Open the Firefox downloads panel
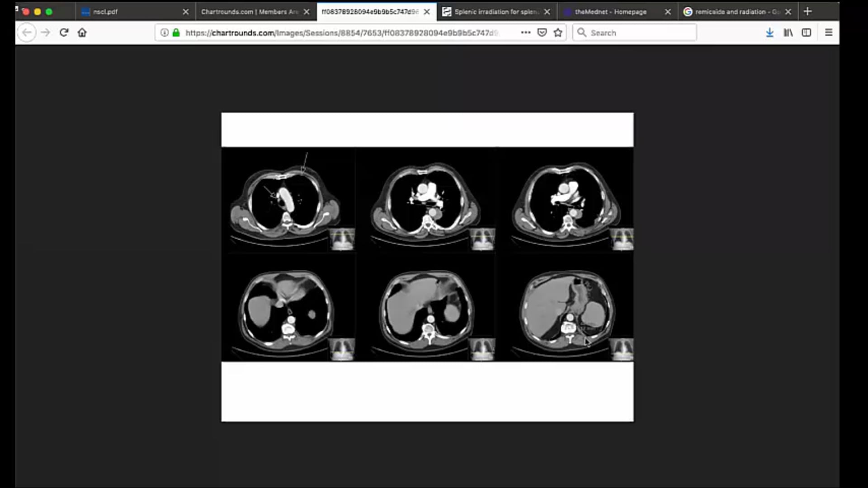This screenshot has width=868, height=488. click(769, 33)
